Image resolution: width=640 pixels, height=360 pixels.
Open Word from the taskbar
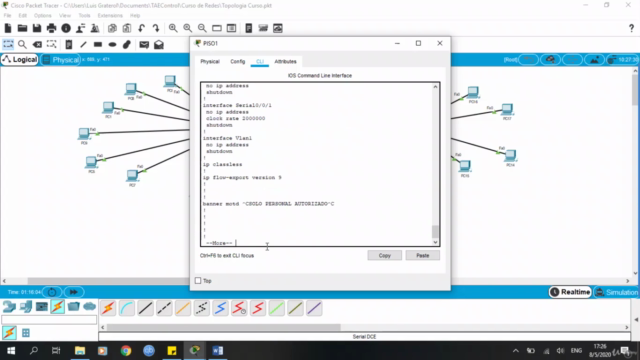[x=218, y=351]
